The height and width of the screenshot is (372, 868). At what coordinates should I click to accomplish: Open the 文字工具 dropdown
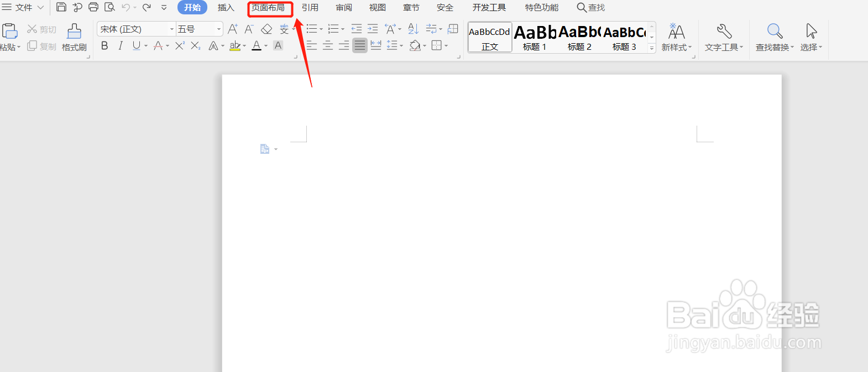point(724,38)
